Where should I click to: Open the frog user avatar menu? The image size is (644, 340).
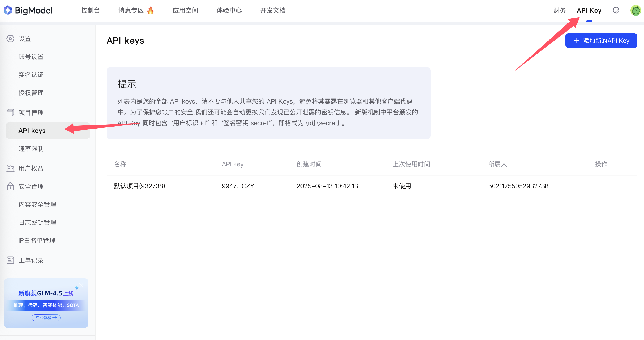coord(635,11)
